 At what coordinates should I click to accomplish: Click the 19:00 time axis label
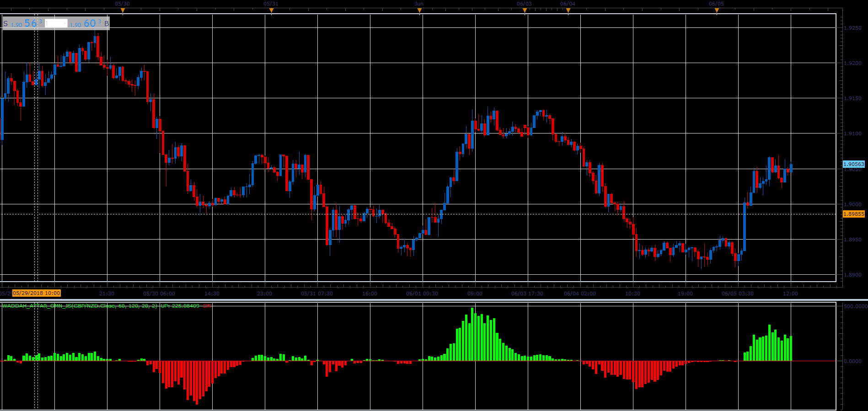click(685, 294)
